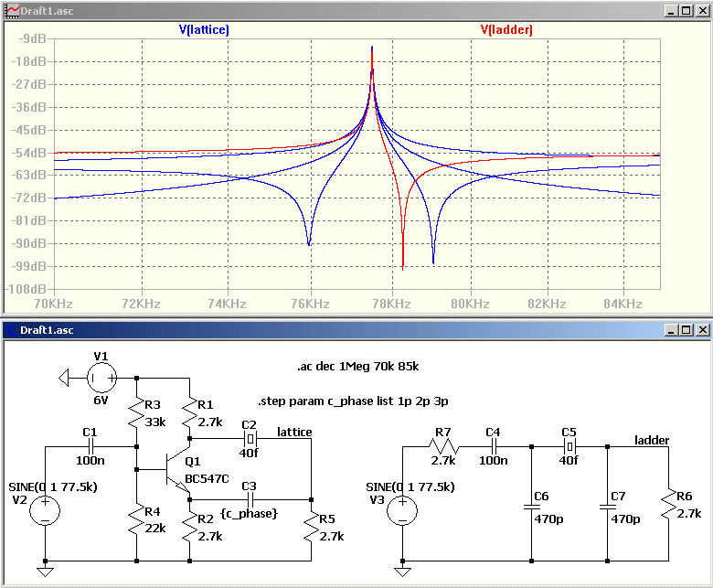Click the 78KHz frequency axis label
Image resolution: width=713 pixels, height=588 pixels.
[x=392, y=304]
